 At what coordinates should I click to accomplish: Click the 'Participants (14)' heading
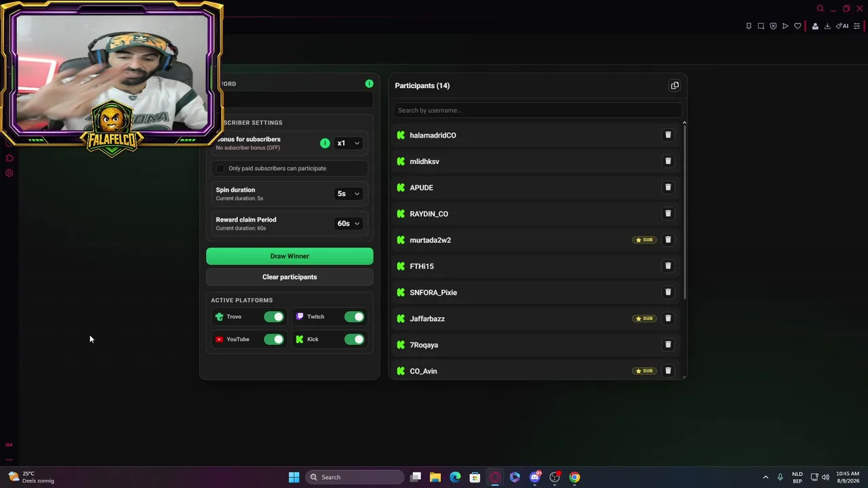pos(422,85)
